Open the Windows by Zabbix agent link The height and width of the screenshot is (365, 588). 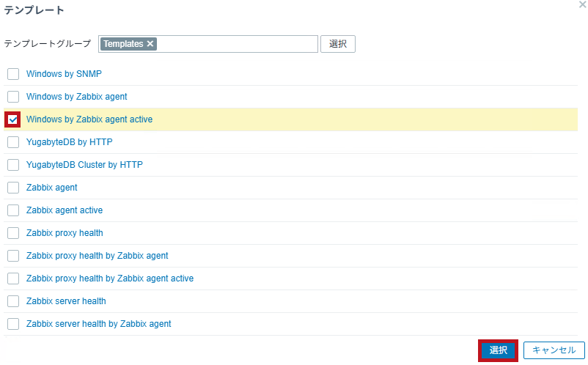(x=76, y=97)
